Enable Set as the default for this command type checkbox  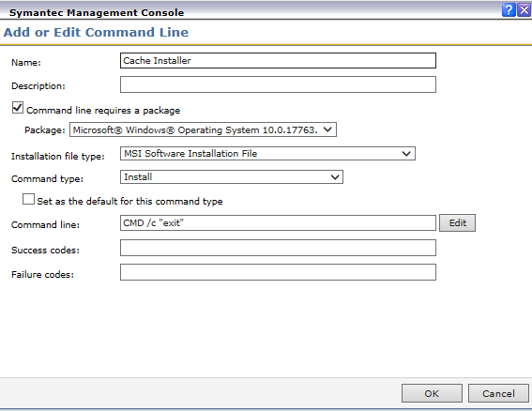pos(28,199)
